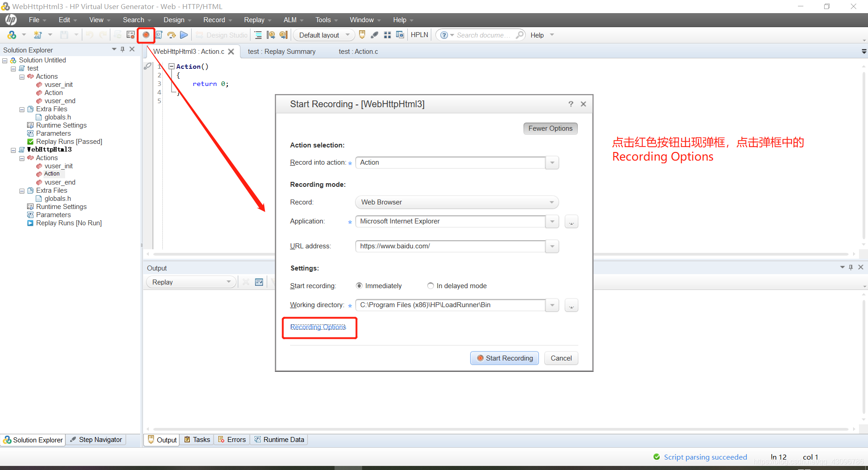This screenshot has height=470, width=868.
Task: Click the pen/correlation studio icon
Action: [375, 35]
